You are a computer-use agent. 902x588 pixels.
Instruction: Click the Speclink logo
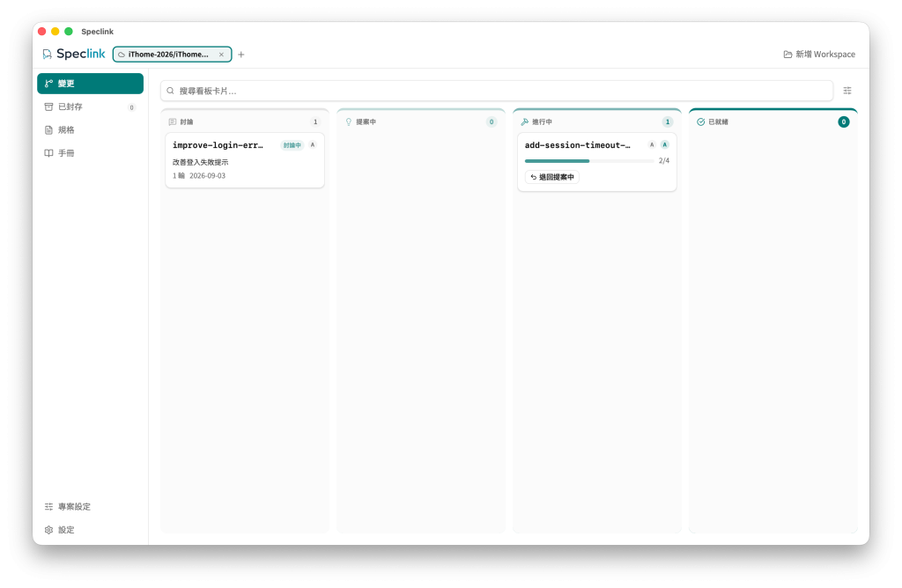point(74,54)
